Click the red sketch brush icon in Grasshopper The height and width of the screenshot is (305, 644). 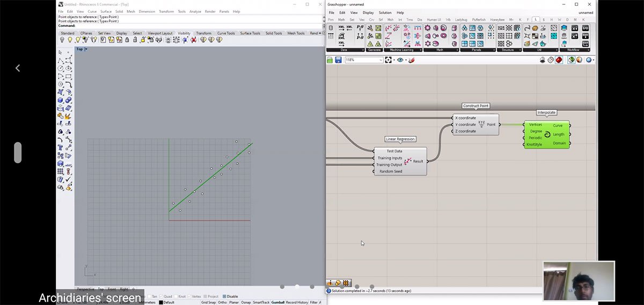(412, 60)
